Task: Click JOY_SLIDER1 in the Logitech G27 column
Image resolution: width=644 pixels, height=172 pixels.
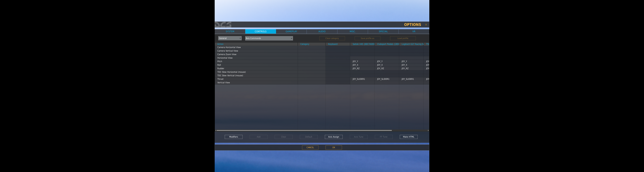Action: coord(408,79)
